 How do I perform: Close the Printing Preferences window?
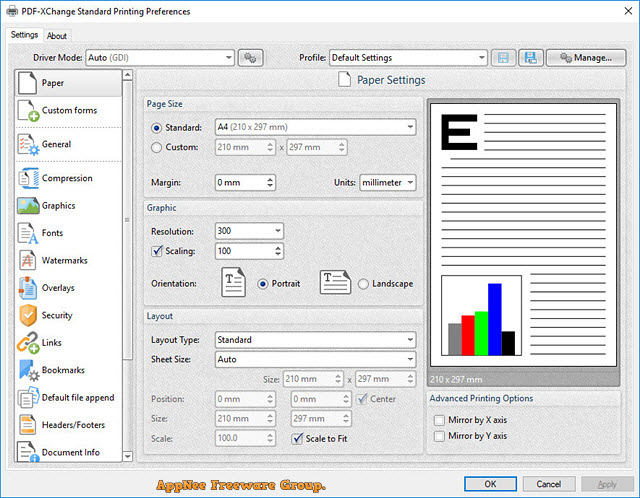click(x=628, y=11)
